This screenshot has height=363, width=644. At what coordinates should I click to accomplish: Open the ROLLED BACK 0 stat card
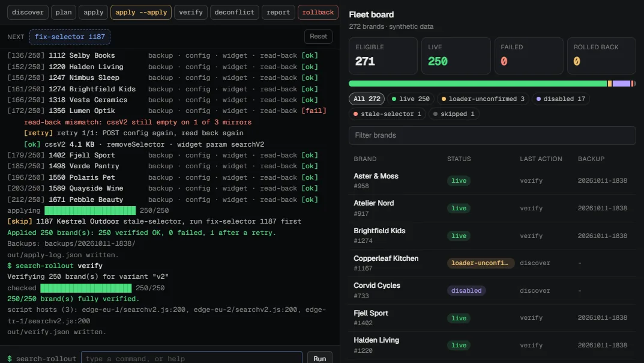click(x=601, y=56)
